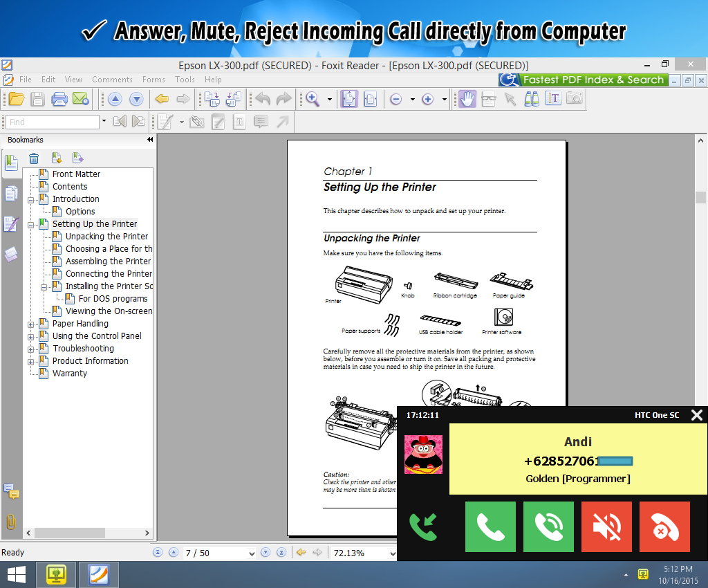Toggle the Select Text tool
Viewport: 708px width, 588px height.
coord(552,99)
